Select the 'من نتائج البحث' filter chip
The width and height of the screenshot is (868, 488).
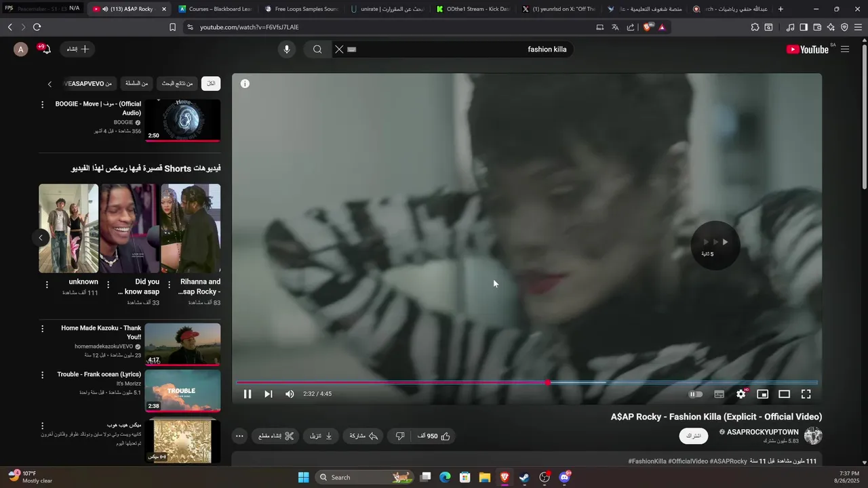point(177,83)
